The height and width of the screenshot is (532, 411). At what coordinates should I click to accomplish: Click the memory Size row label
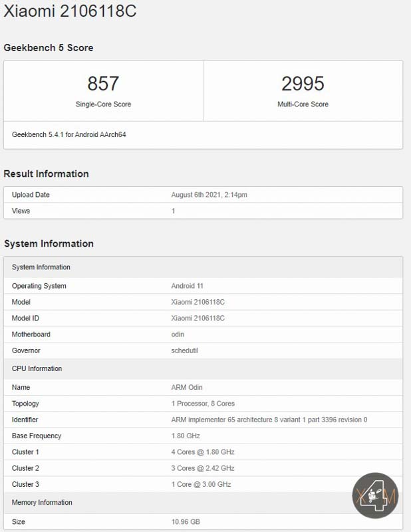[x=19, y=522]
